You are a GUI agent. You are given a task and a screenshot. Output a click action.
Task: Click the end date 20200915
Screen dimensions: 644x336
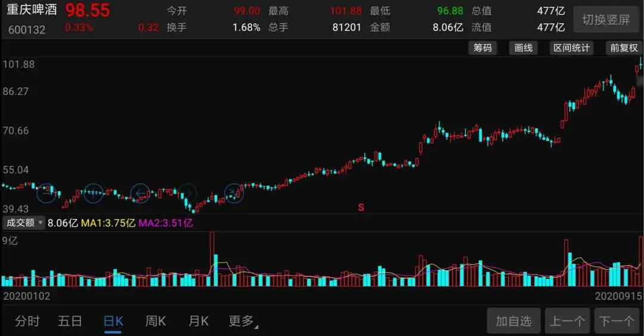click(x=618, y=296)
